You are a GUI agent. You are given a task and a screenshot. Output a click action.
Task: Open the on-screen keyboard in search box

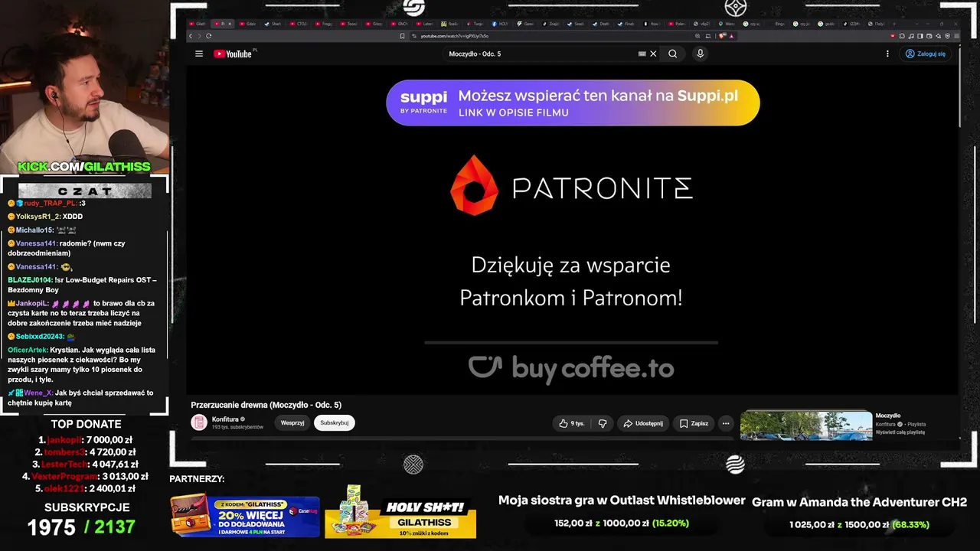coord(642,54)
